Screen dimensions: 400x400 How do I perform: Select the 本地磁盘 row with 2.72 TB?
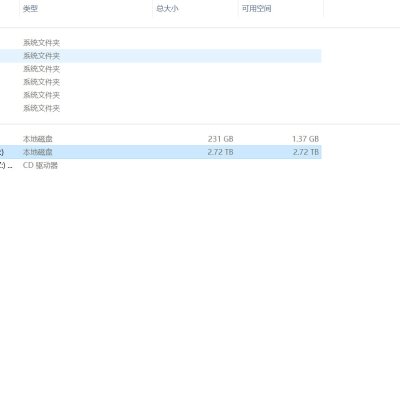(x=161, y=152)
